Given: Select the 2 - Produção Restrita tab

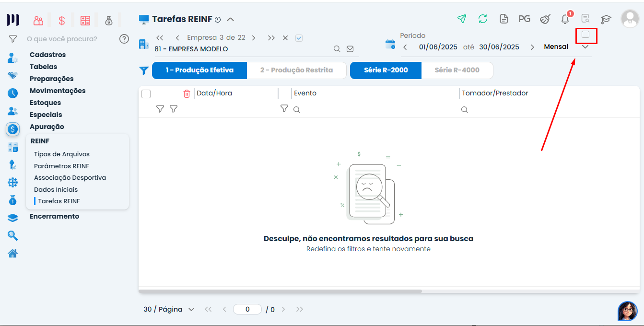Looking at the screenshot, I should (x=296, y=70).
